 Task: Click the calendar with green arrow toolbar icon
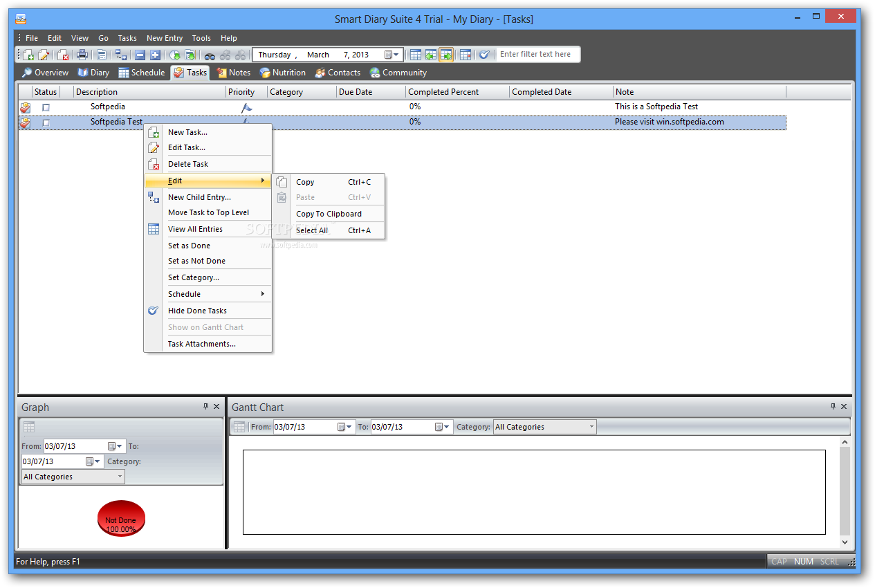click(x=190, y=55)
